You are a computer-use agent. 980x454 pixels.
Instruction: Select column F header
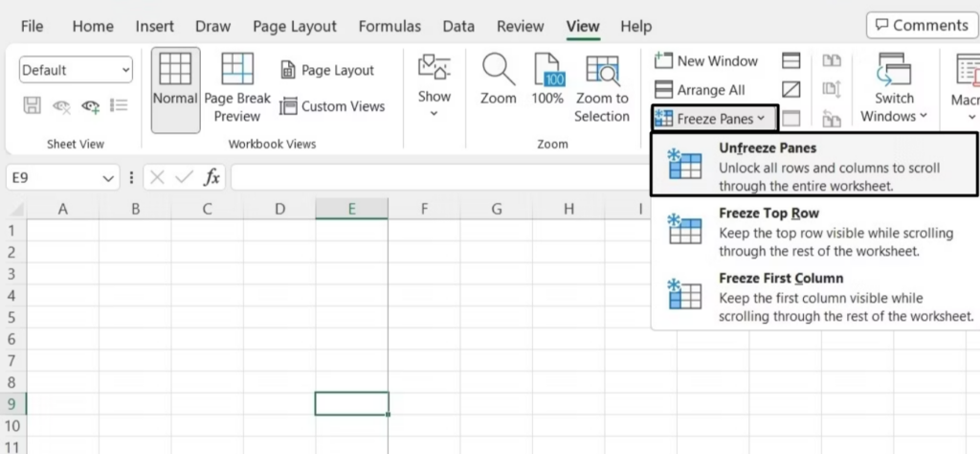coord(424,209)
